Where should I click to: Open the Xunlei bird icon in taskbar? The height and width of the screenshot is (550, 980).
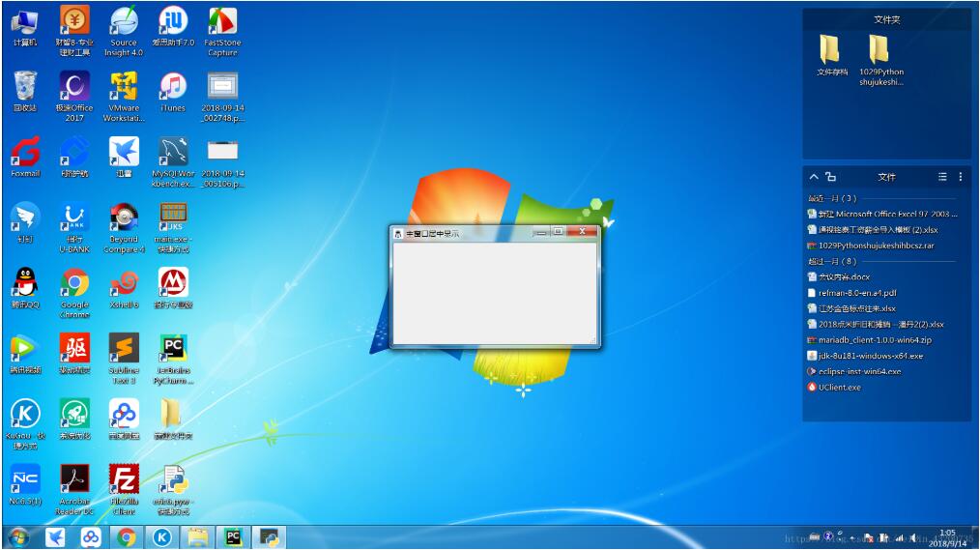click(55, 537)
